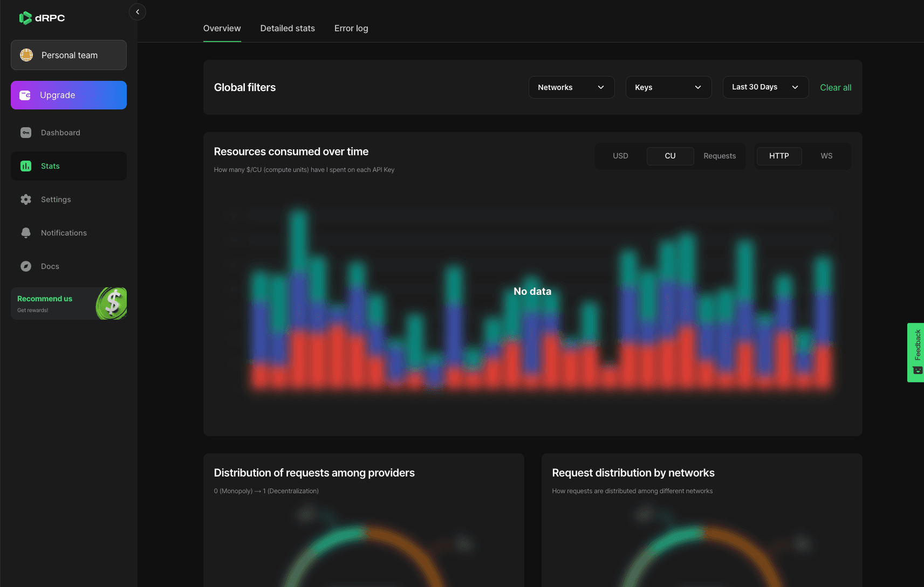Click the Upgrade button

(69, 95)
